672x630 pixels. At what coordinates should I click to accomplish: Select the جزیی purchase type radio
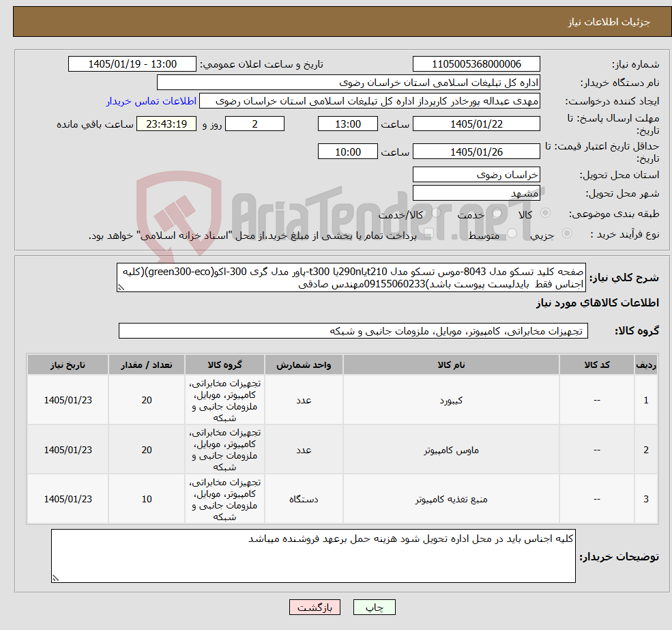pos(566,233)
